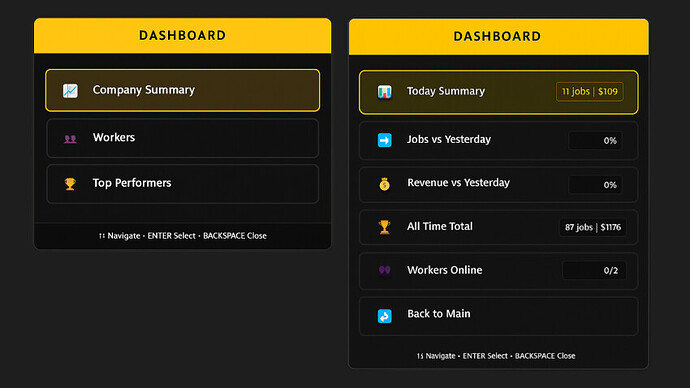Click the Jobs vs Yesterday 0% value
This screenshot has width=690, height=388.
595,141
